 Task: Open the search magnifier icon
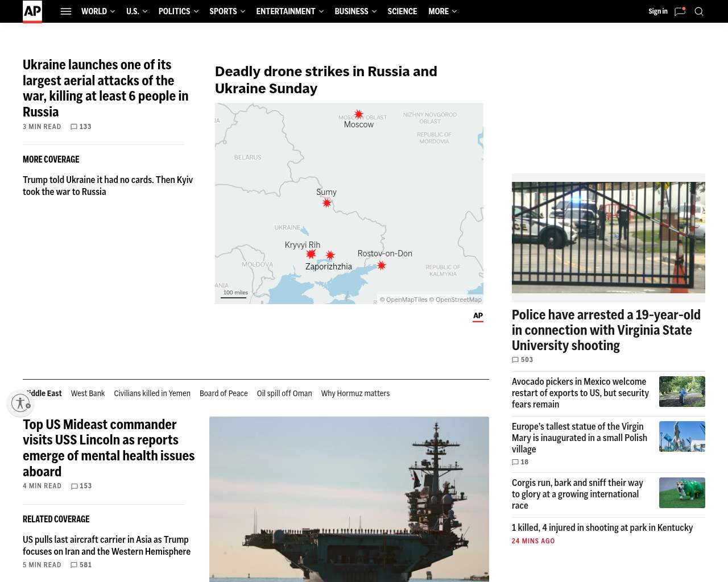pos(699,11)
